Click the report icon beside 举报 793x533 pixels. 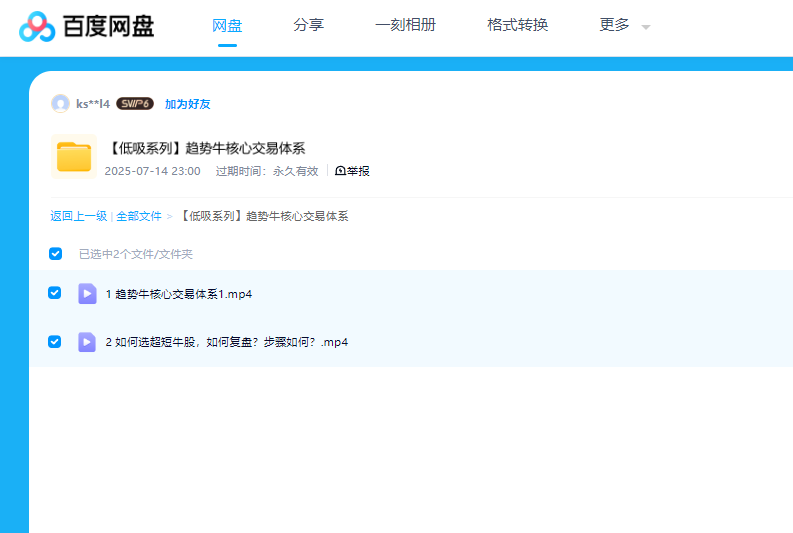click(x=340, y=171)
